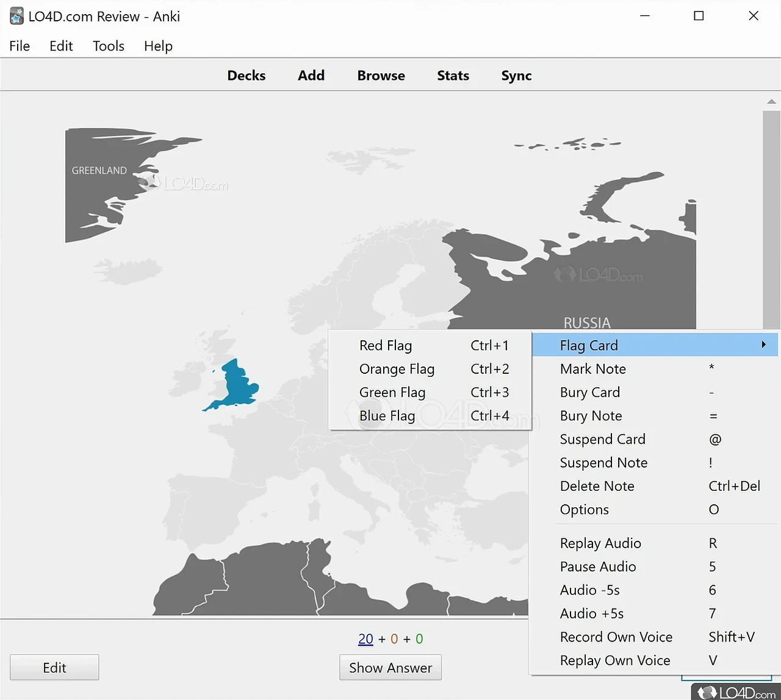Select Pause Audio menu entry

655,566
